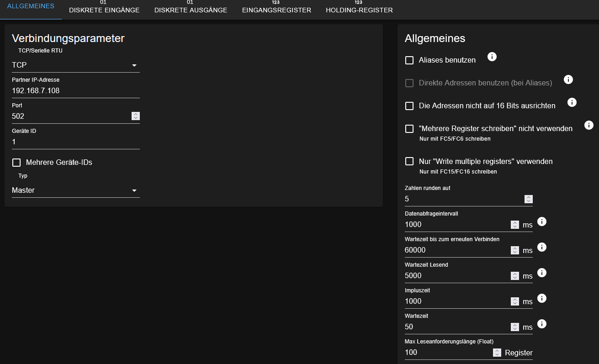
Task: Expand the Typ Master dropdown
Action: [75, 190]
